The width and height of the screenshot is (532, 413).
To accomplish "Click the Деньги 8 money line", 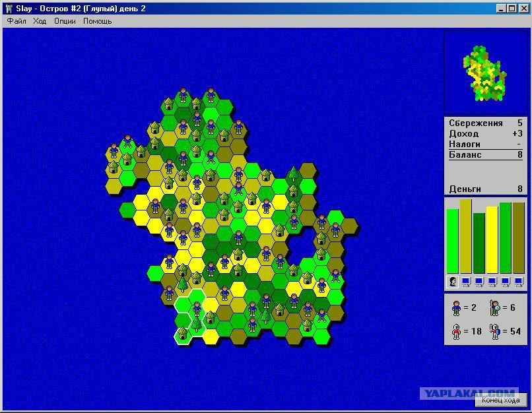I will point(486,189).
